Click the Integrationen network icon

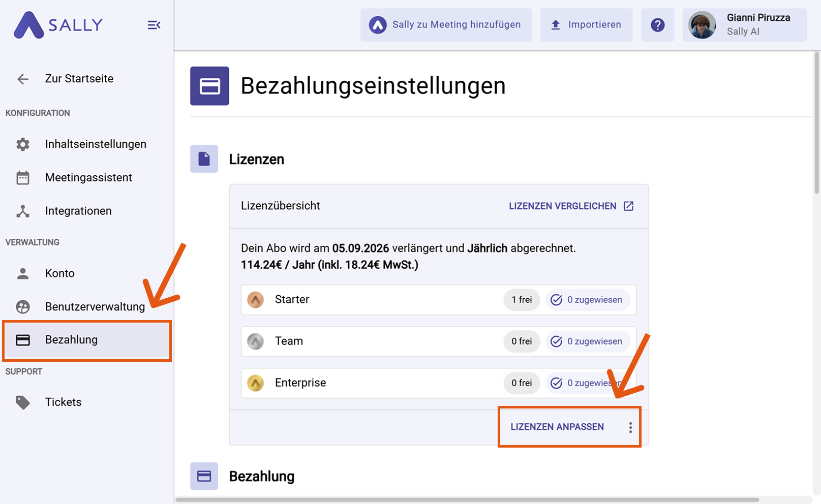[22, 211]
